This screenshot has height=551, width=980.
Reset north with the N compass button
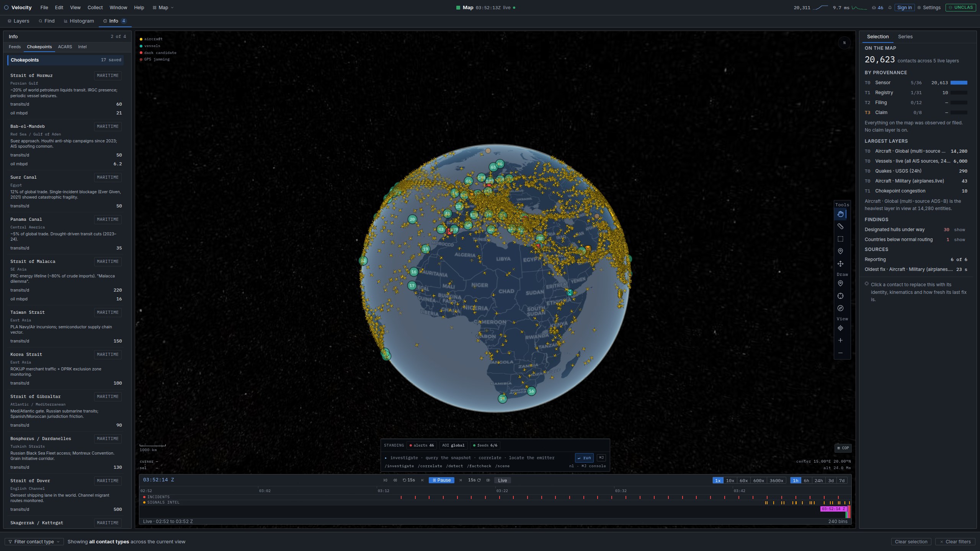844,43
